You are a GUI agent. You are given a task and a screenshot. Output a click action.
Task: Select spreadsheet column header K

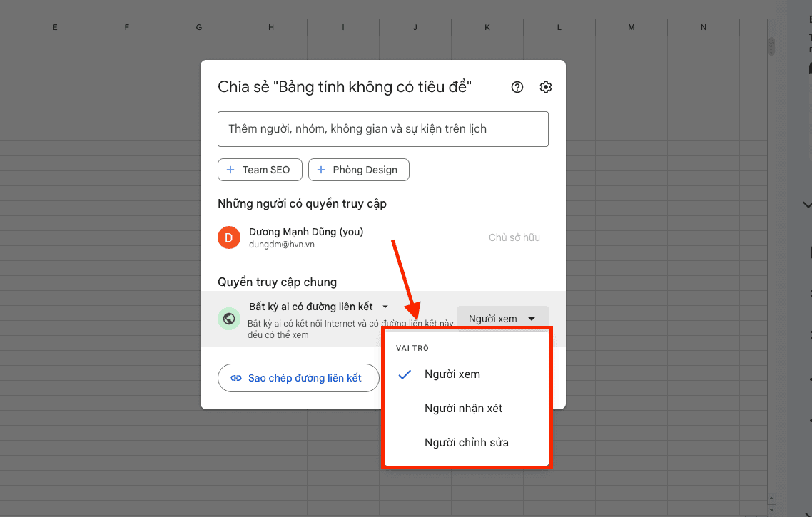click(x=487, y=26)
